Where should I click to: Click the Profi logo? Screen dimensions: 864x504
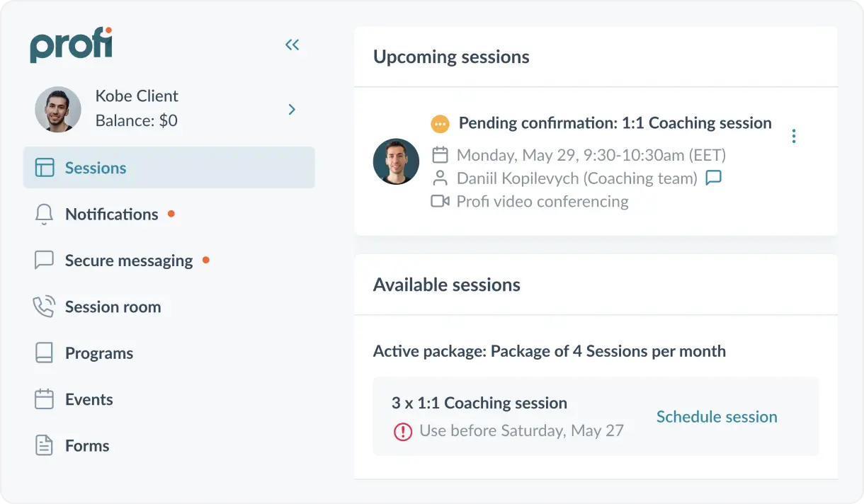(71, 45)
